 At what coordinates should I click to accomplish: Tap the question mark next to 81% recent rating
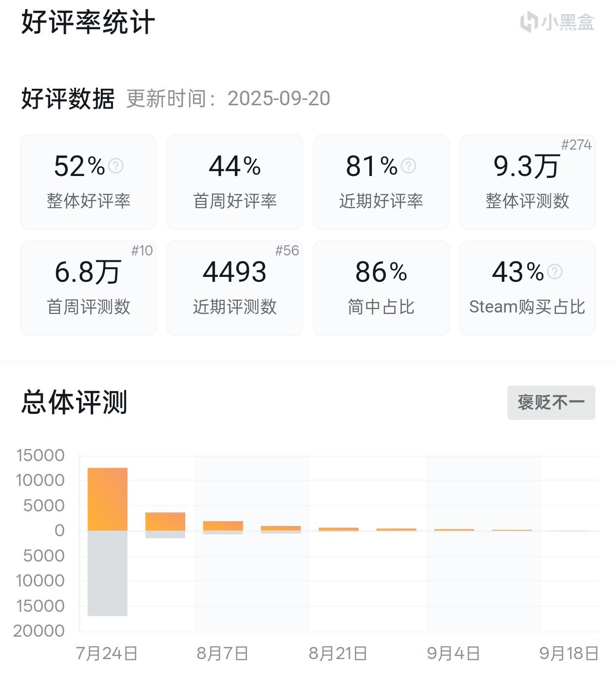pyautogui.click(x=408, y=166)
